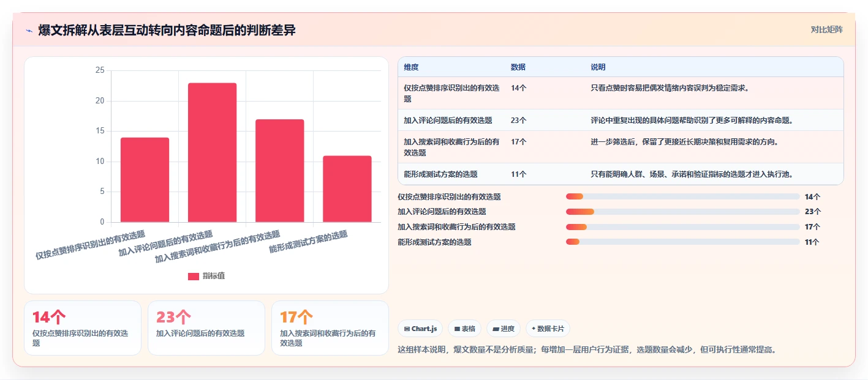
Task: Click table row name 加入评论问题后的有效选题
Action: pos(448,121)
